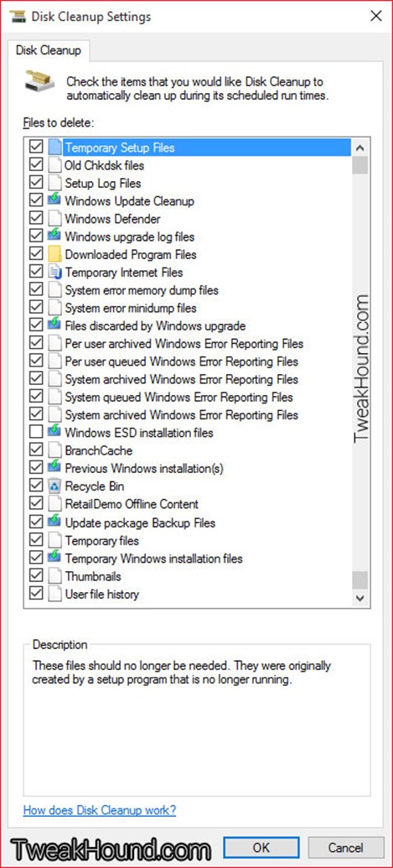
Task: Click the Disk Cleanup title bar icon
Action: [17, 16]
